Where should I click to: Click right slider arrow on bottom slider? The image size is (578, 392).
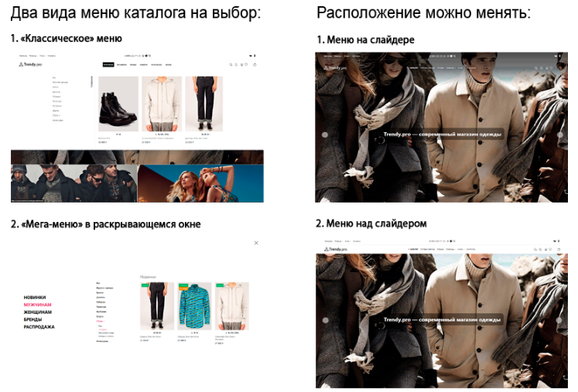click(x=560, y=319)
